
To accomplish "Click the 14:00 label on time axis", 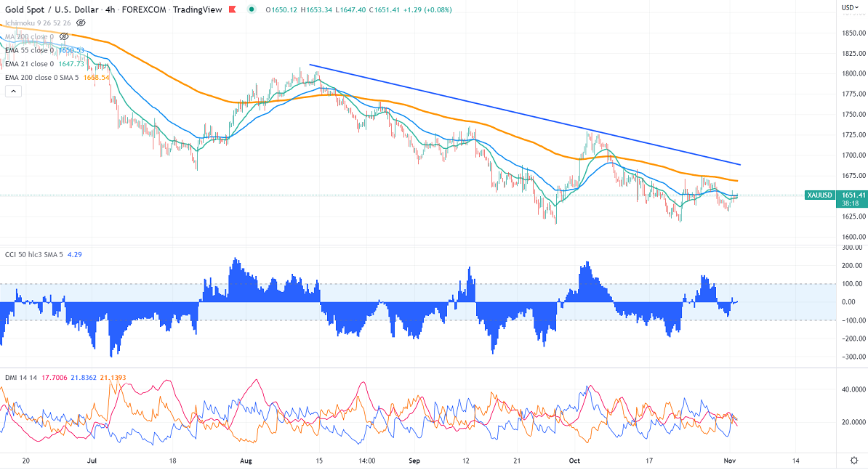I will pyautogui.click(x=367, y=461).
